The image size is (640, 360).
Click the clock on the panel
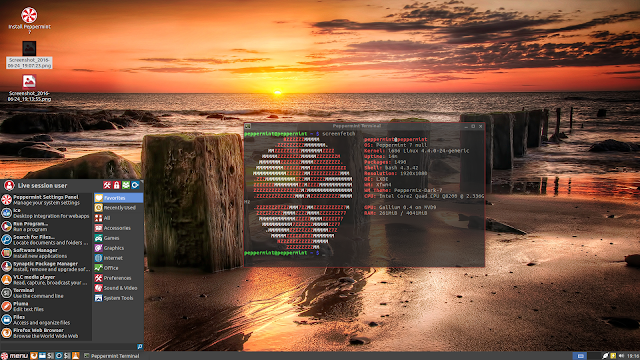[633, 356]
